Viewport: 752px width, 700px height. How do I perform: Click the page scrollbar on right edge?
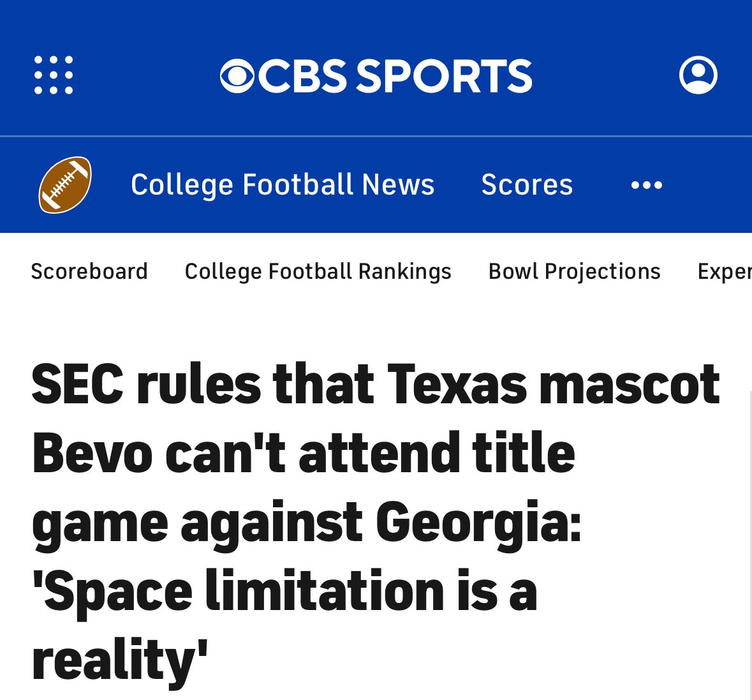pyautogui.click(x=749, y=542)
